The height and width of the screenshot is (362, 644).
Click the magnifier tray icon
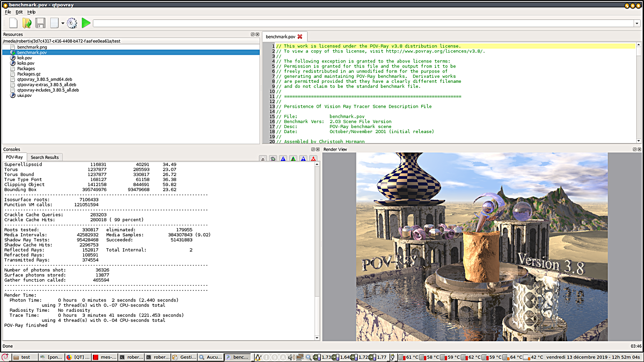tap(308, 357)
